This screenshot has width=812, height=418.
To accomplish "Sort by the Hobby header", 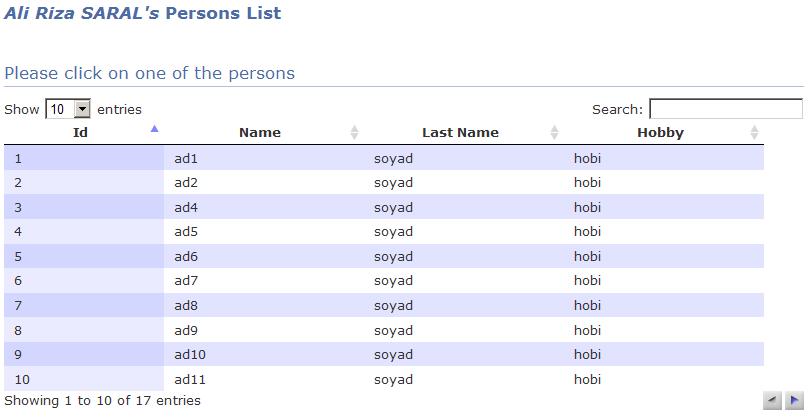I will coord(660,132).
